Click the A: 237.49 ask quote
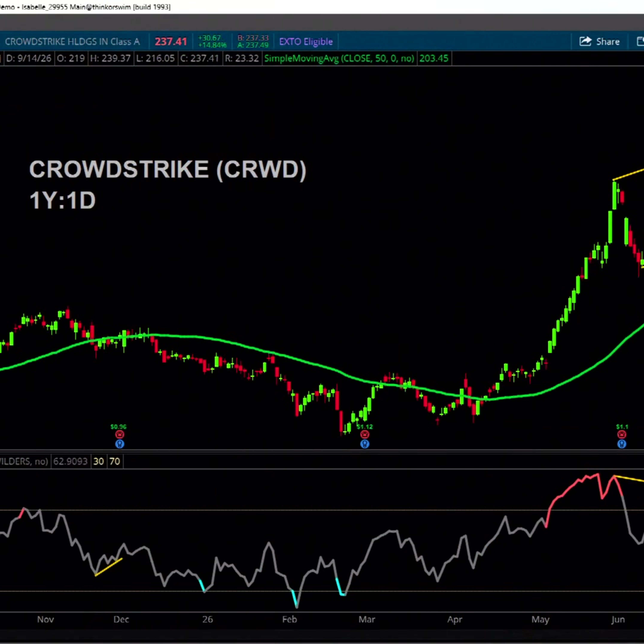644x644 pixels. [x=253, y=45]
